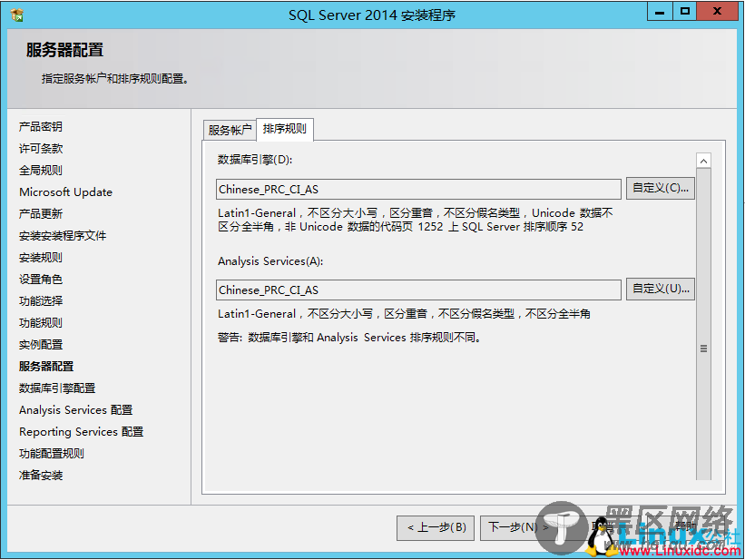Select 产品密钥 step in sidebar
745x560 pixels.
click(x=41, y=126)
